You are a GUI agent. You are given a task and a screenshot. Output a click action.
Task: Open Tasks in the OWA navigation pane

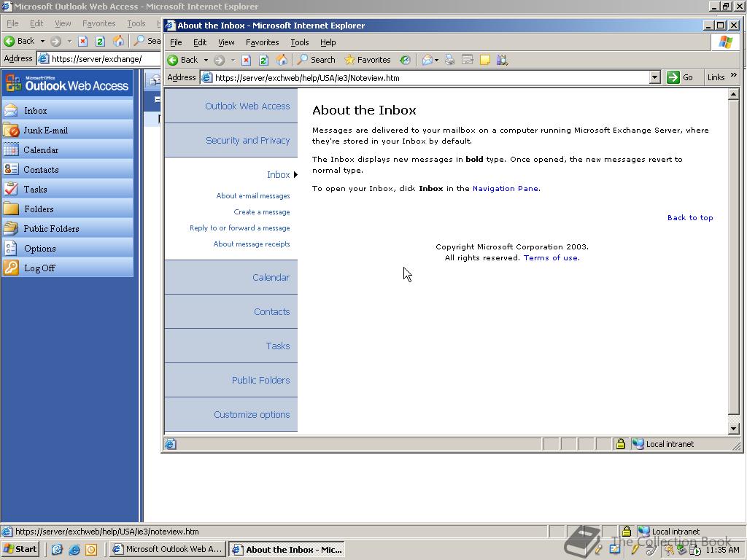(x=67, y=189)
